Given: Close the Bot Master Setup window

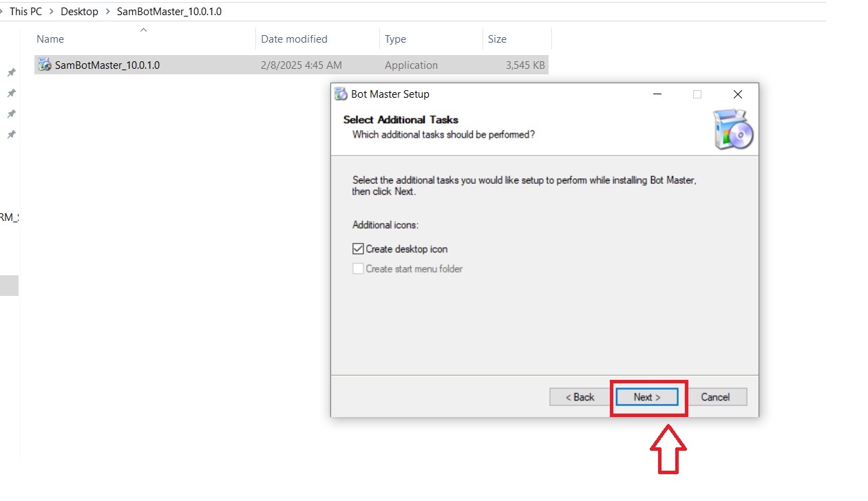Looking at the screenshot, I should coord(738,94).
